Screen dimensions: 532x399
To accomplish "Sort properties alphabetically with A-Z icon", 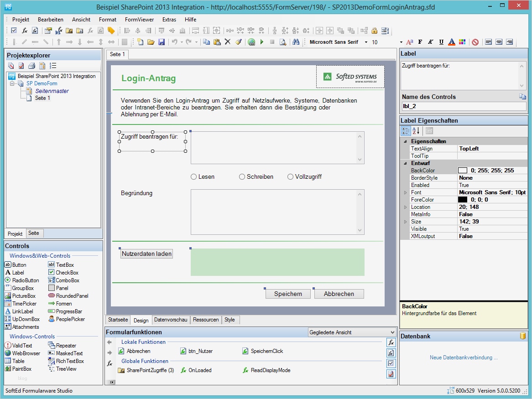I will (416, 131).
